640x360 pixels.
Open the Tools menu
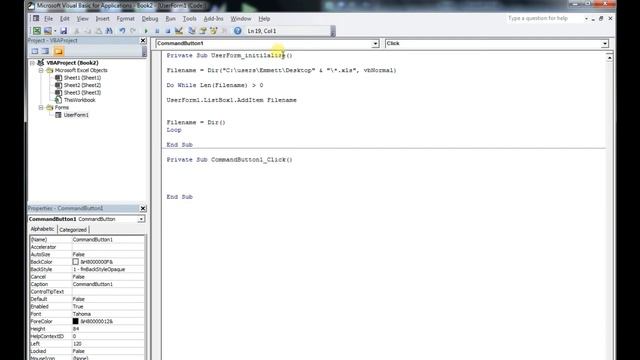coord(189,19)
